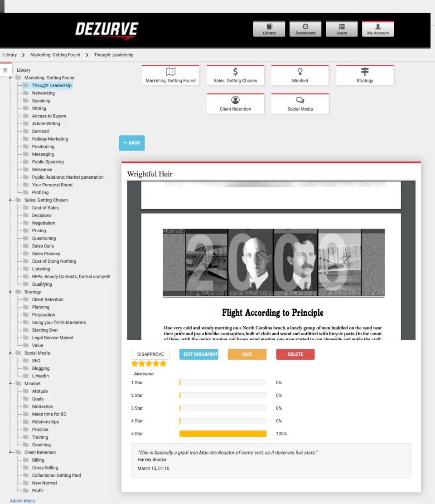The height and width of the screenshot is (504, 435).
Task: Click the red DELETE button
Action: pos(295,354)
